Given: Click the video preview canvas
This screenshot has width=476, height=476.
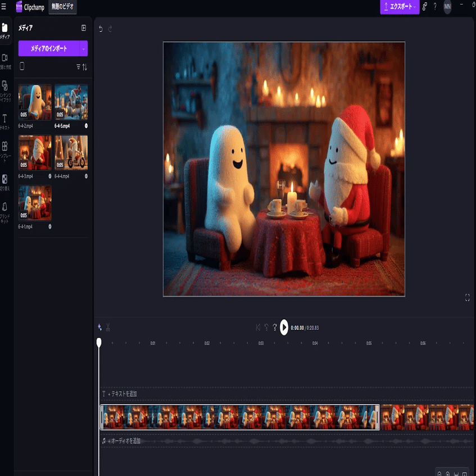Looking at the screenshot, I should 284,169.
